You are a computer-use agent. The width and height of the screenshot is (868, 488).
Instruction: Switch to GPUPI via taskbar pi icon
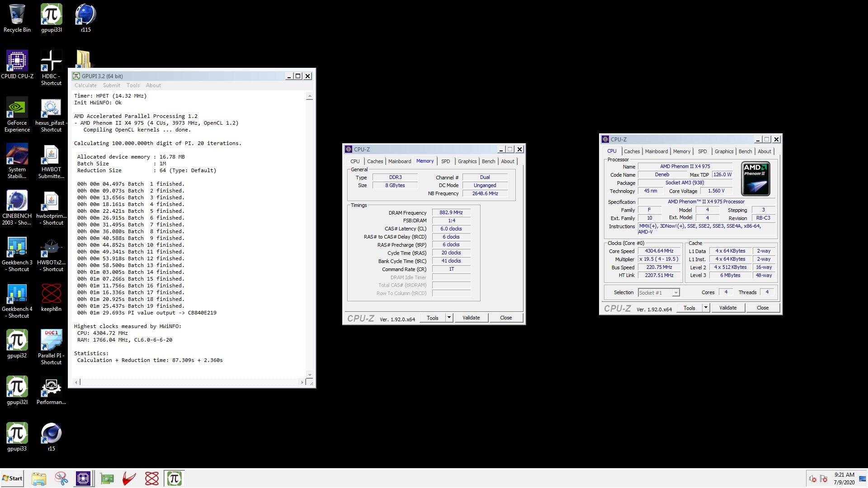[174, 479]
